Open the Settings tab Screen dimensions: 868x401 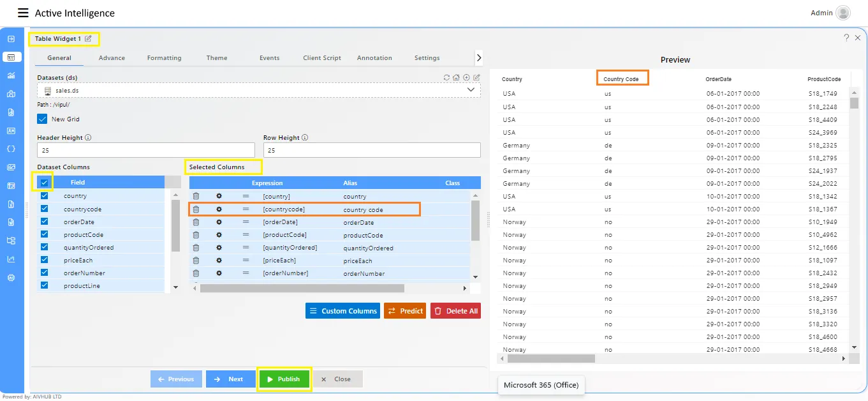click(427, 58)
